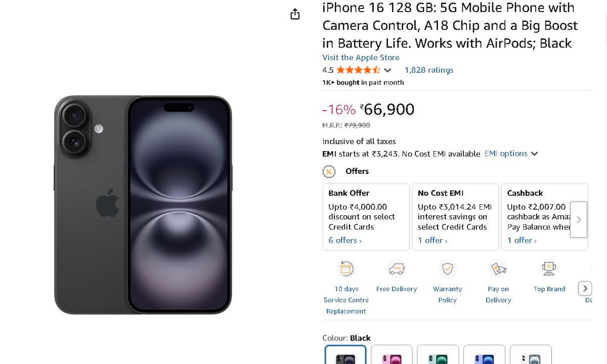Screen dimensions: 607x364
Task: Click the star rating icons
Action: [x=358, y=70]
